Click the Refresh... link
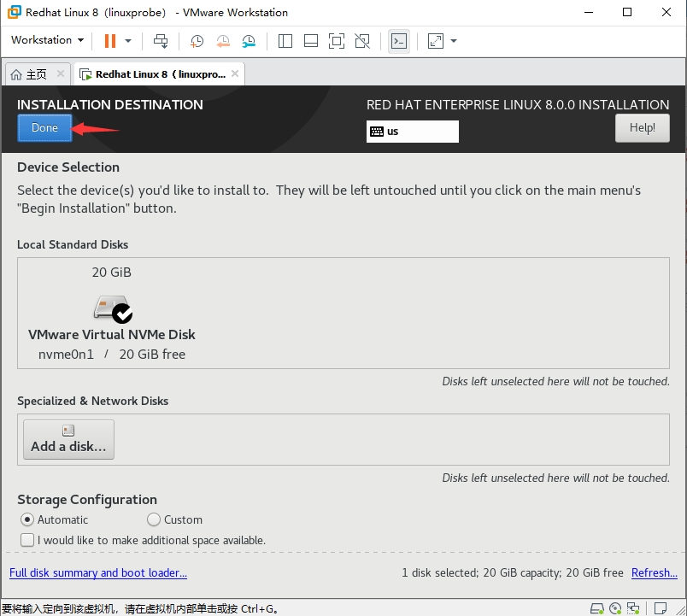Image resolution: width=687 pixels, height=616 pixels. click(x=655, y=572)
